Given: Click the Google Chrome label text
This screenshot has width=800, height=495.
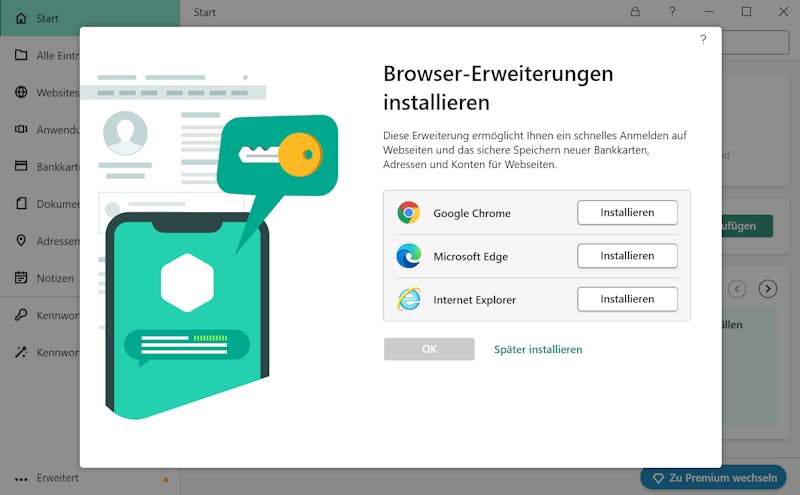Looking at the screenshot, I should 472,213.
